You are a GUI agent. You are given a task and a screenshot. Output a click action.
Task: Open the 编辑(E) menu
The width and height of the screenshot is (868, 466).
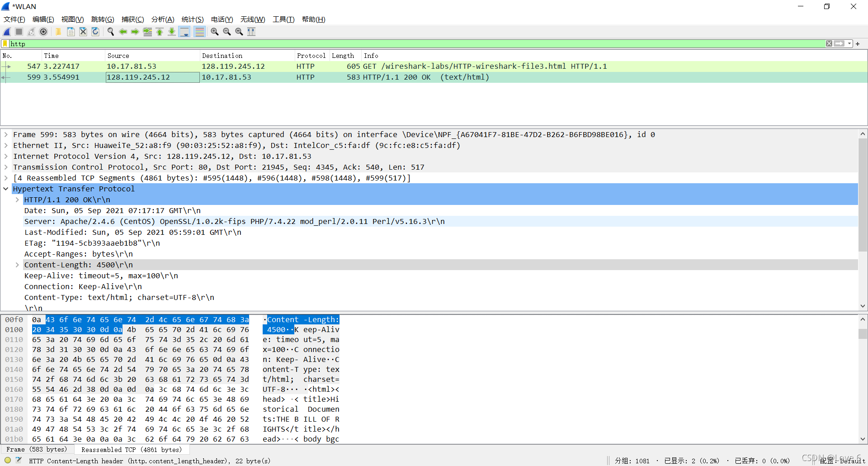(x=43, y=19)
